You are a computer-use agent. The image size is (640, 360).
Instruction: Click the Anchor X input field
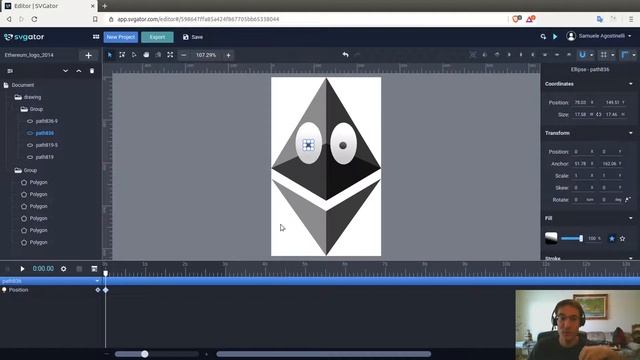pos(583,164)
